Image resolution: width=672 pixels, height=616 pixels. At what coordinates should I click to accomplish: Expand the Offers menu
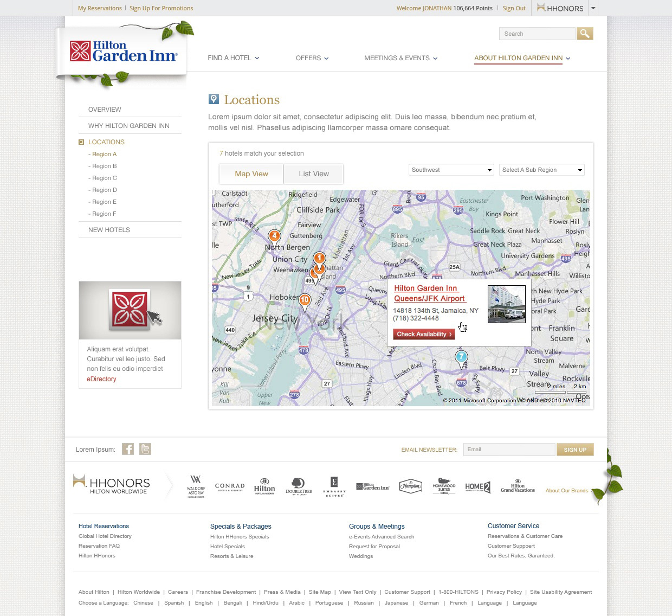tap(312, 58)
